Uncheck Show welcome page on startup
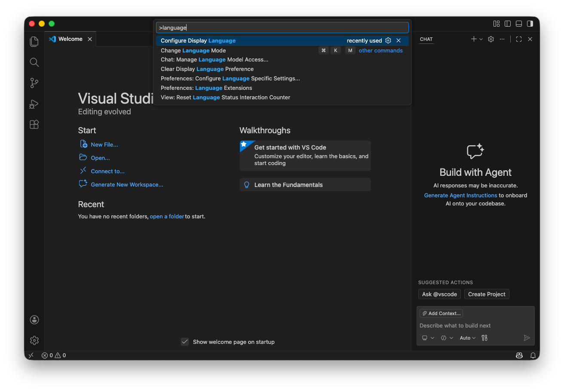564x392 pixels. (x=185, y=342)
